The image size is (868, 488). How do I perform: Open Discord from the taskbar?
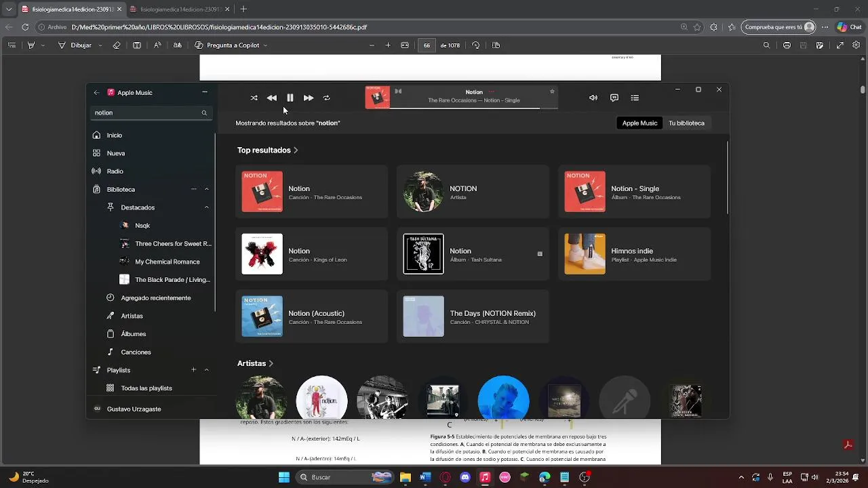[465, 477]
